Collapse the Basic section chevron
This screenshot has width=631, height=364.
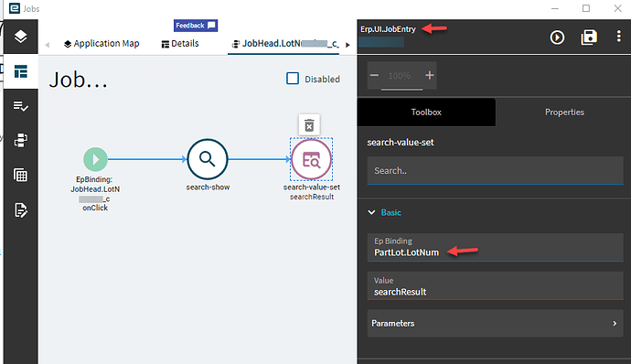[x=371, y=212]
